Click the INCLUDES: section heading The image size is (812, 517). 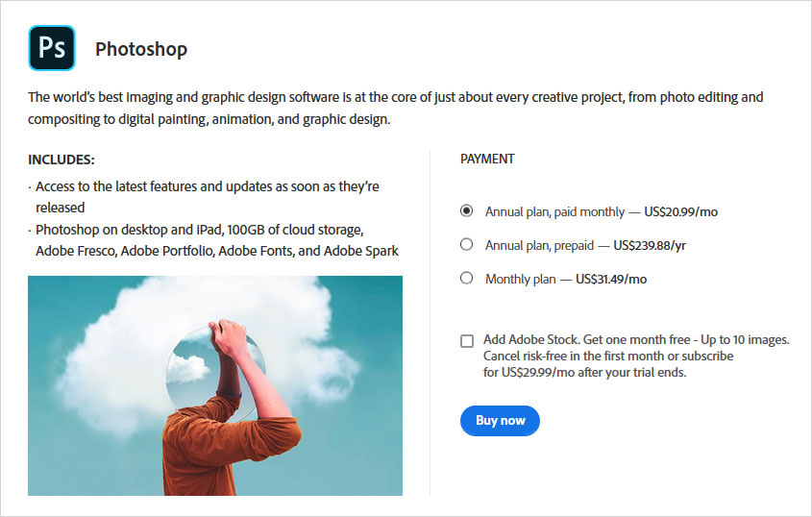[62, 160]
